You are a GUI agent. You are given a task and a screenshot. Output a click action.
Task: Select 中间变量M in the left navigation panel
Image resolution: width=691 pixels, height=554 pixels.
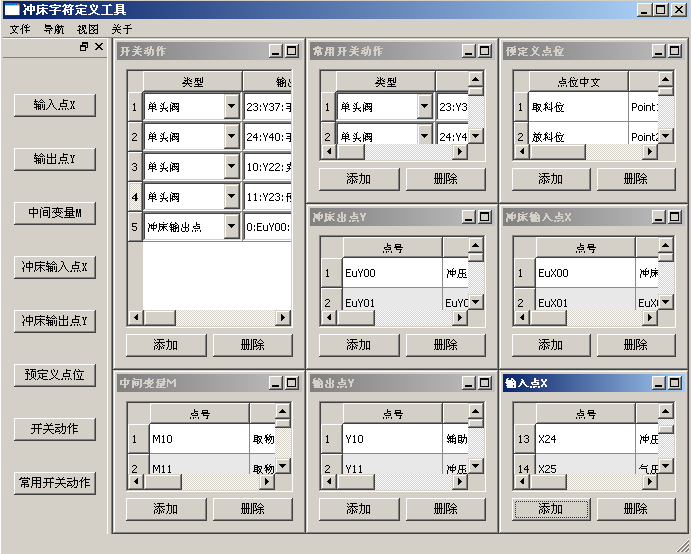56,213
